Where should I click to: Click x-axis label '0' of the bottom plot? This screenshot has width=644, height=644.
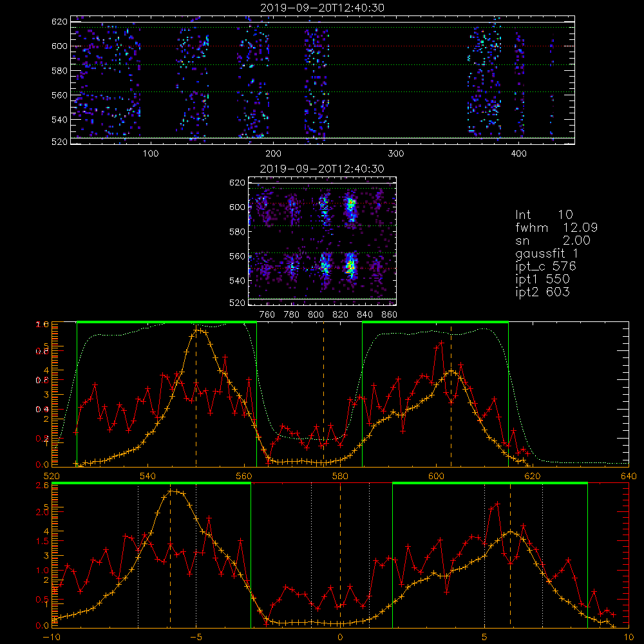[x=340, y=638]
